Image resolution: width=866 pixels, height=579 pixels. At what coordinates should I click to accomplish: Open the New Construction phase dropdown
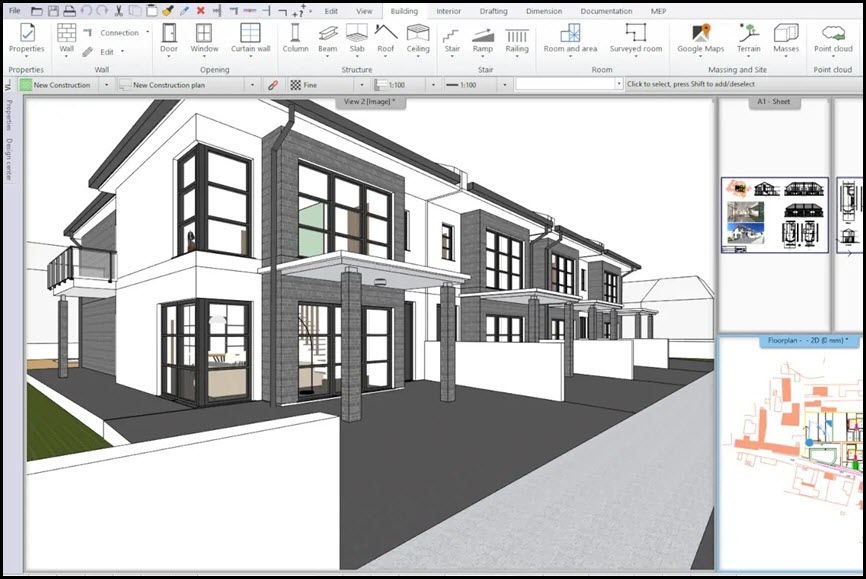[107, 85]
